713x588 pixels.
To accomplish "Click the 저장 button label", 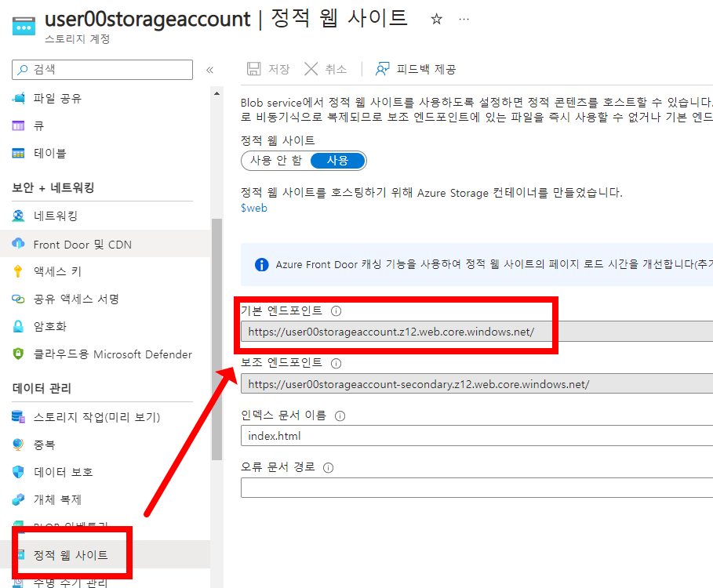I will 278,69.
